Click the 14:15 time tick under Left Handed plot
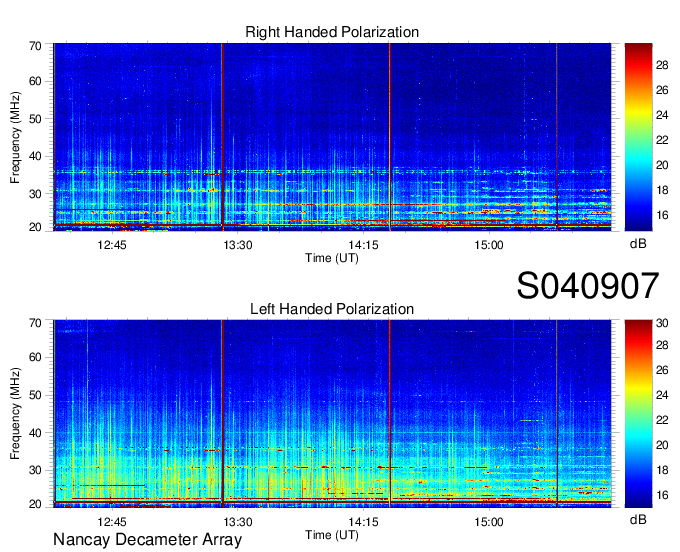Viewport: 680px width, 552px height. (363, 522)
